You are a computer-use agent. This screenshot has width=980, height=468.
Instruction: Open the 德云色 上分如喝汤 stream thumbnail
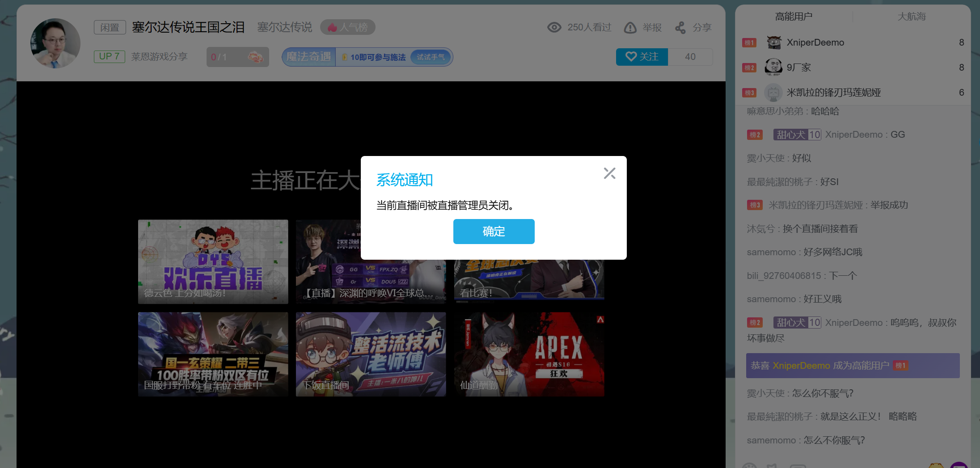213,261
